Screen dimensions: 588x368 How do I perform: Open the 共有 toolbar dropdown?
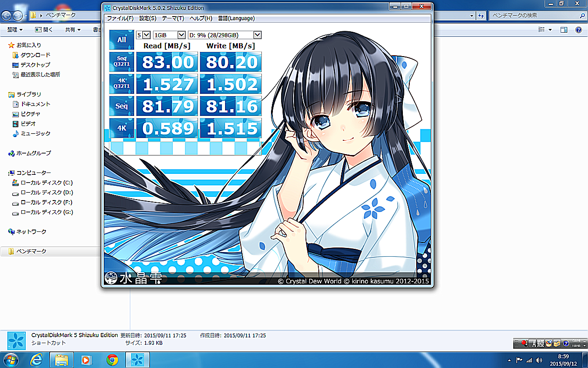click(73, 29)
